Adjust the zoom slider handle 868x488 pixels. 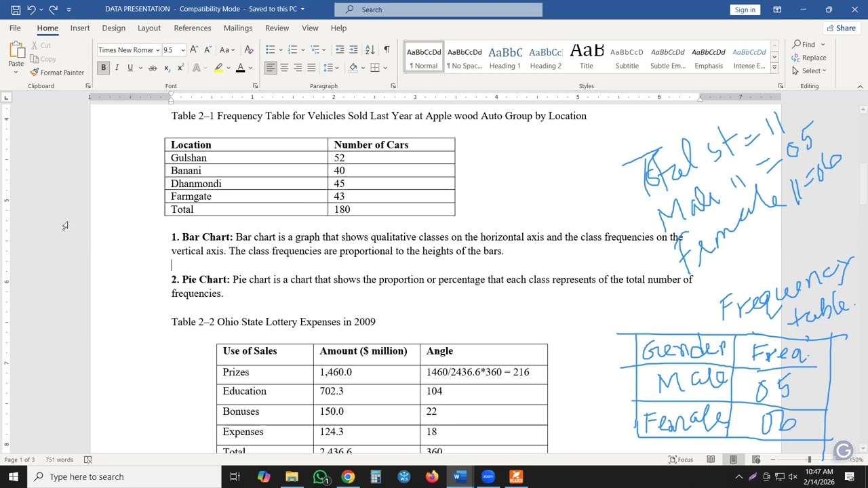(x=809, y=460)
